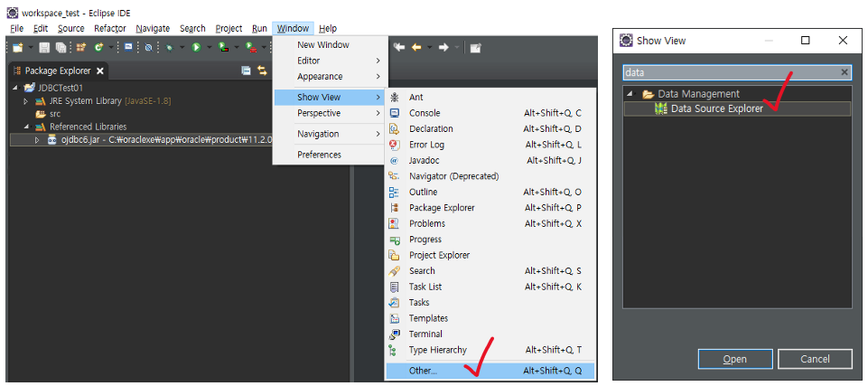Click the Last Edit Location arrow icon
Screen dimensions: 868x386
[398, 48]
